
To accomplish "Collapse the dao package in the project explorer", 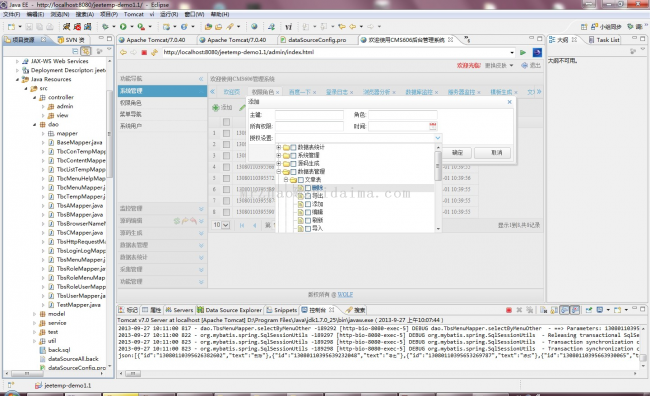I will point(35,124).
